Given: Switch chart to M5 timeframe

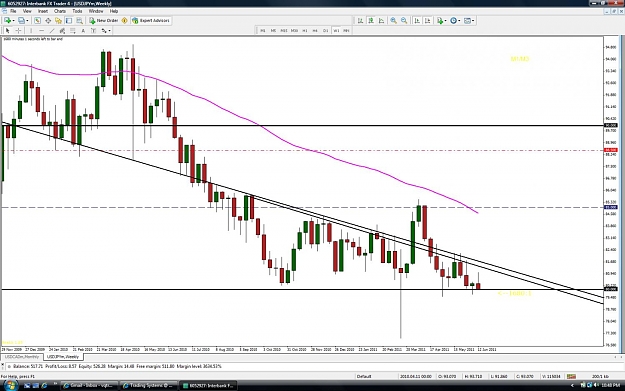Looking at the screenshot, I should pyautogui.click(x=273, y=31).
